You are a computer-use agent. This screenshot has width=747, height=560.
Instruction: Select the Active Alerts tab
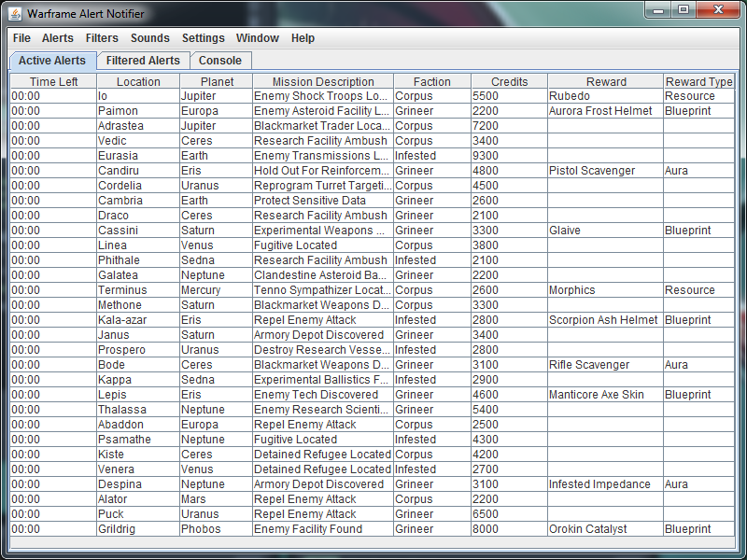click(x=51, y=61)
